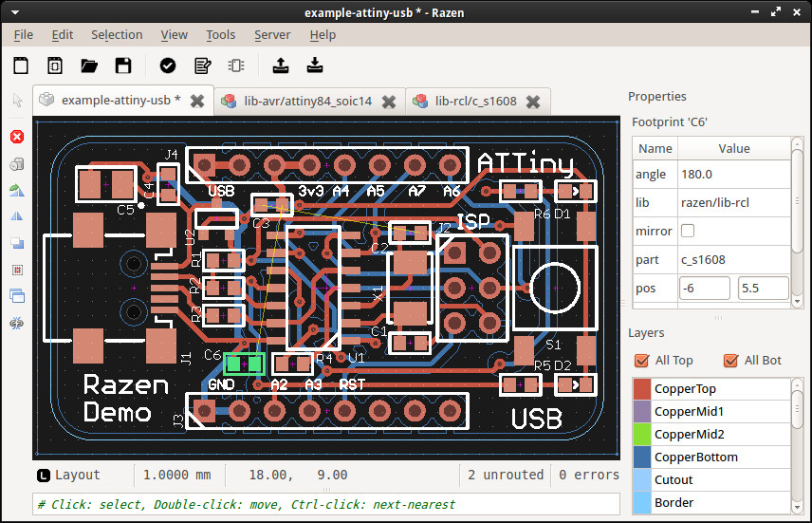The height and width of the screenshot is (523, 812).
Task: Open the Server menu
Action: (272, 35)
